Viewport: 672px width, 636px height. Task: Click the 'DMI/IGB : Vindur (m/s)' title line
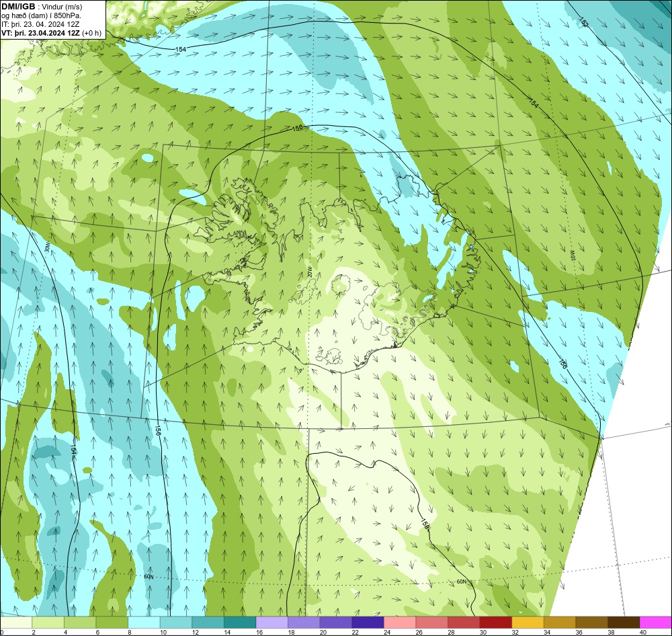click(x=42, y=7)
